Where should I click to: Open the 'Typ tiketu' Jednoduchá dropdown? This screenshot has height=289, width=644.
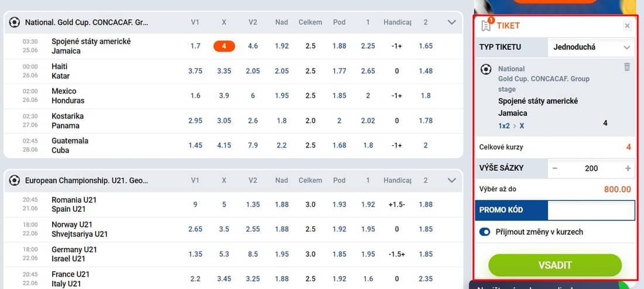591,47
